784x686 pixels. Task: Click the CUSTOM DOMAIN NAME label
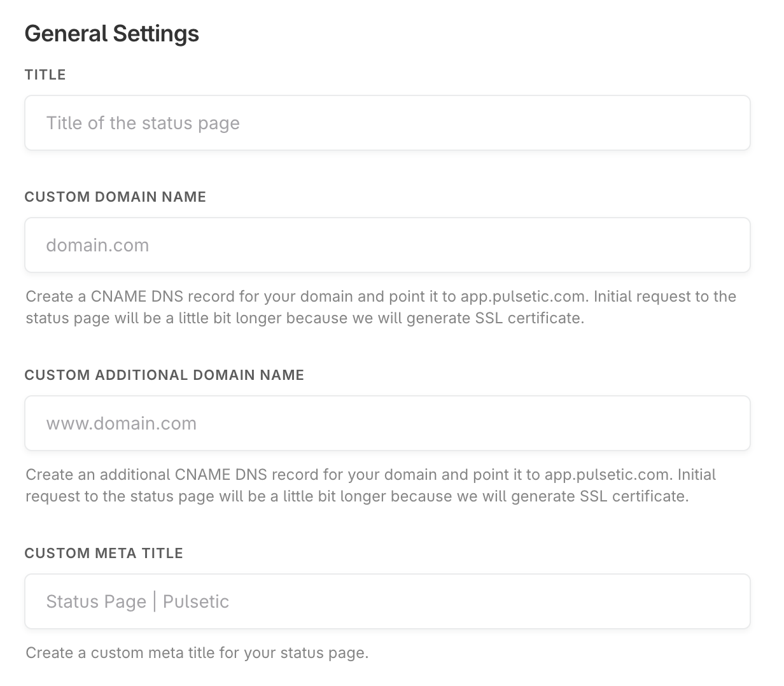pos(115,197)
